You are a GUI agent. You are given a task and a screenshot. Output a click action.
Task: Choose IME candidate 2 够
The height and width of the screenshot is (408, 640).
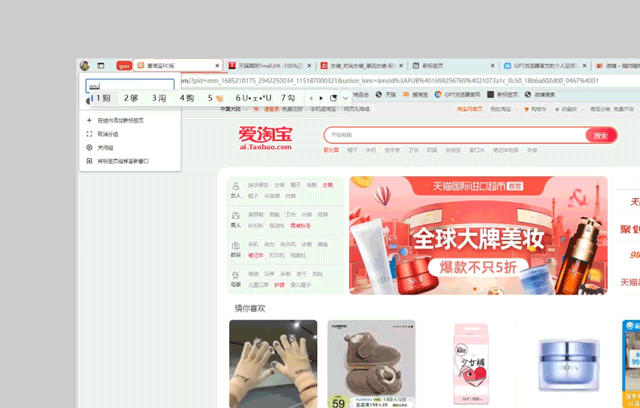tap(131, 98)
